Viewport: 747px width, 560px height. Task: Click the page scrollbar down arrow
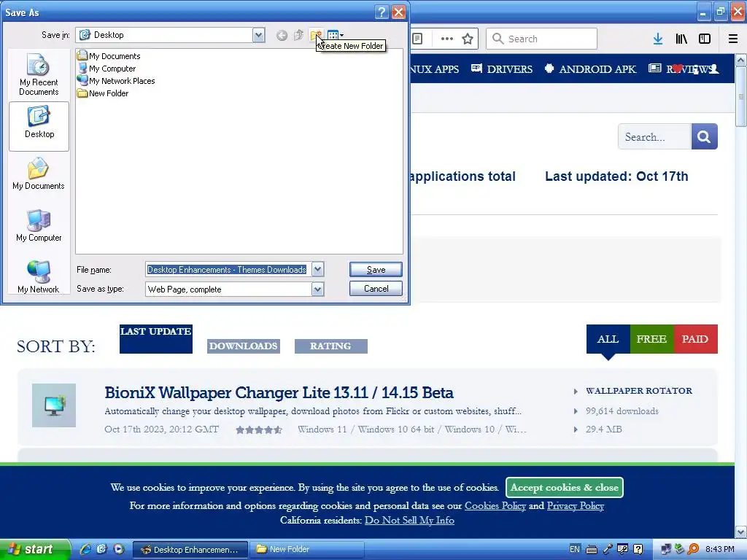coord(740,532)
